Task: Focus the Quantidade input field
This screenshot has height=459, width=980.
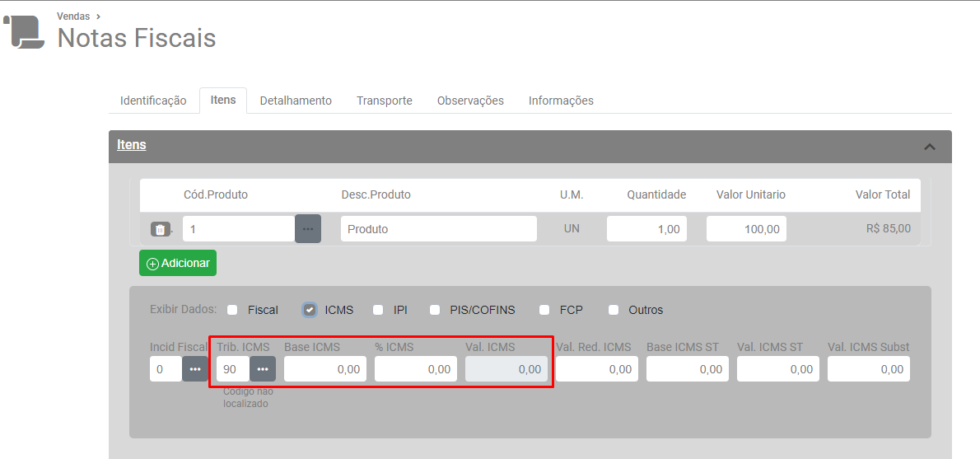Action: coord(646,229)
